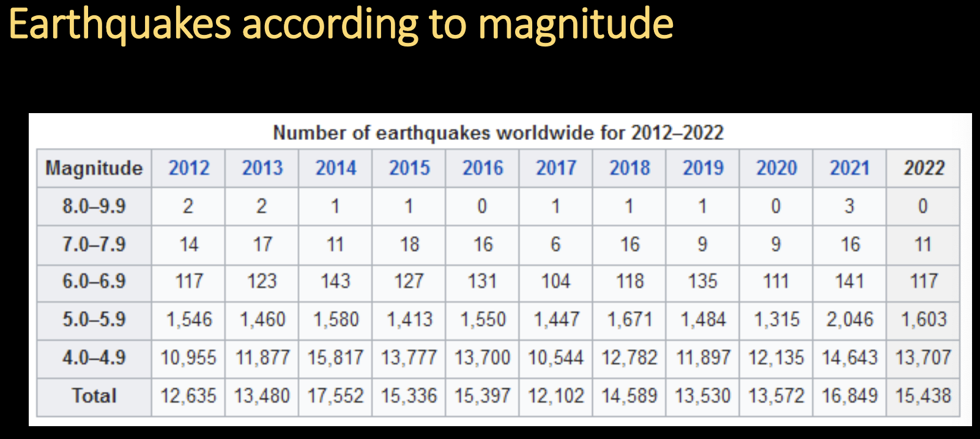
Task: Open the 2019 year link
Action: click(703, 168)
